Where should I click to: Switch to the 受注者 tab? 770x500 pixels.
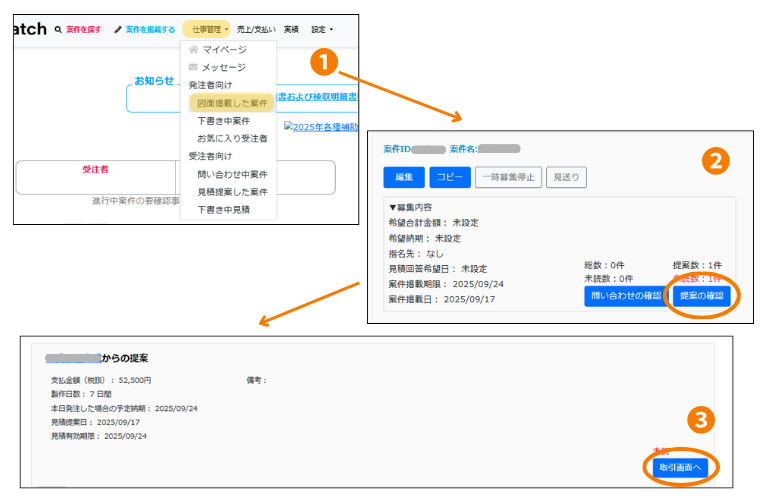(x=95, y=170)
